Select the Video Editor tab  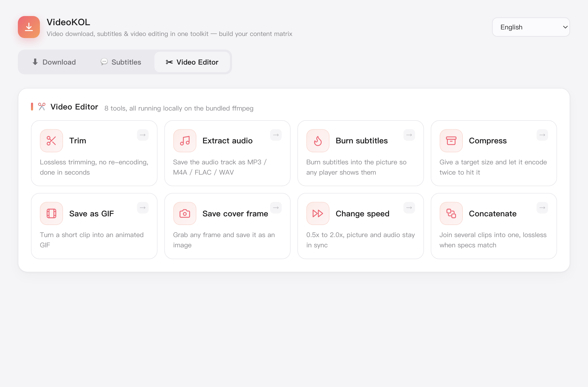[x=192, y=62]
